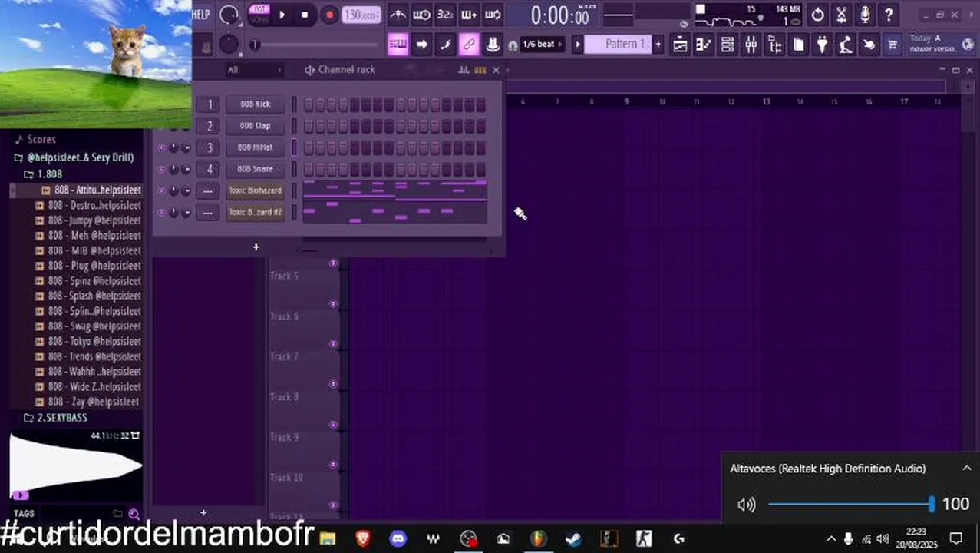Click the 130 tempo field
Viewport: 980px width, 553px height.
pyautogui.click(x=361, y=15)
